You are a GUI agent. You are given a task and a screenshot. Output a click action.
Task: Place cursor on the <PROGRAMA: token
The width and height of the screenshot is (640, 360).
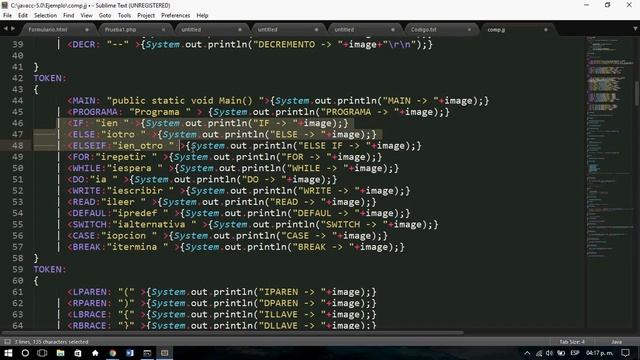[92, 112]
